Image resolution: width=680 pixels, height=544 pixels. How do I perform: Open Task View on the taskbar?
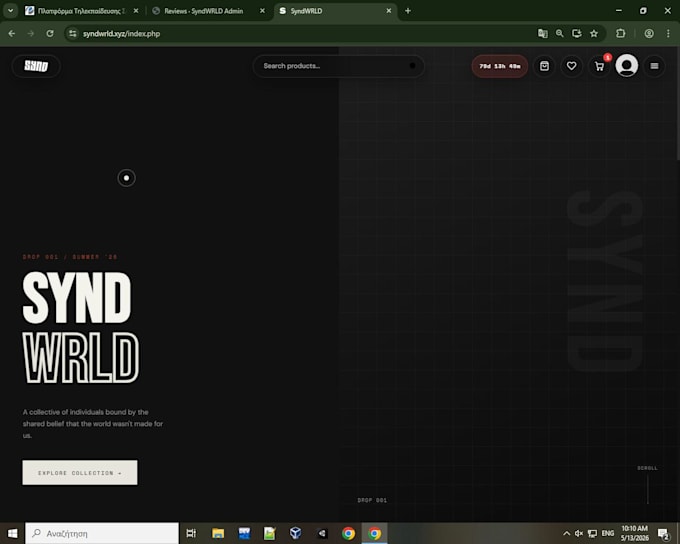click(x=191, y=533)
